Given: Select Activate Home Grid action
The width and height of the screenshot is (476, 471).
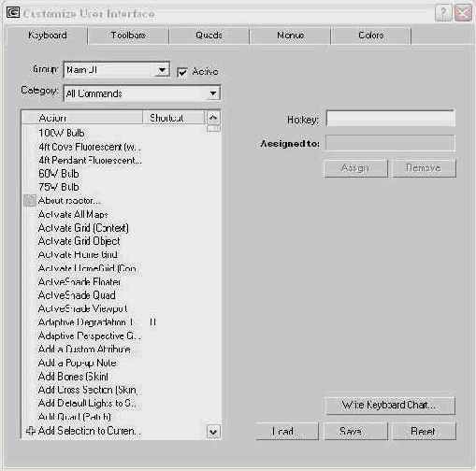Looking at the screenshot, I should click(78, 255).
